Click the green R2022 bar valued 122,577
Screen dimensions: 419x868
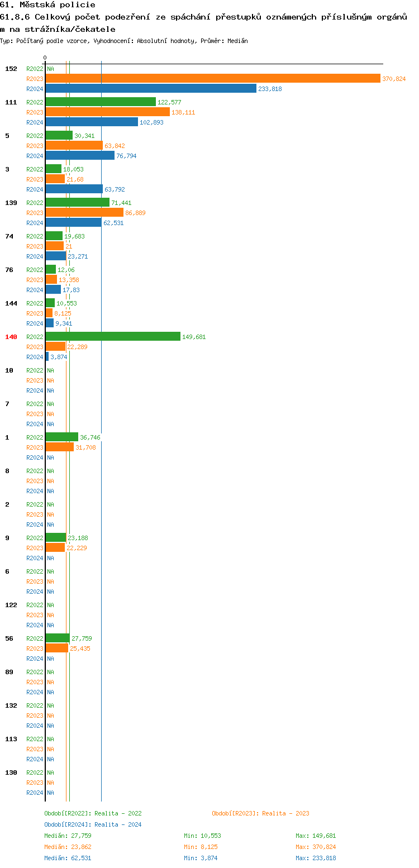click(x=101, y=102)
